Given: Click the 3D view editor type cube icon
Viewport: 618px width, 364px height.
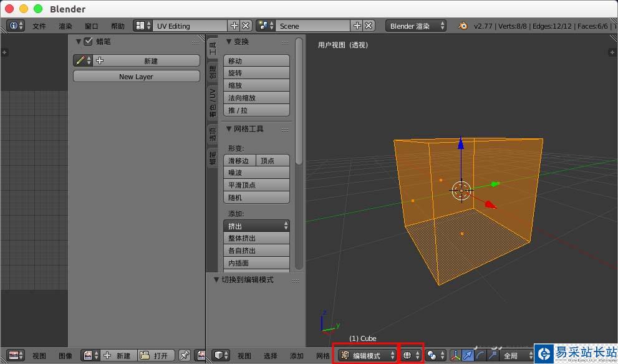Looking at the screenshot, I should tap(220, 355).
